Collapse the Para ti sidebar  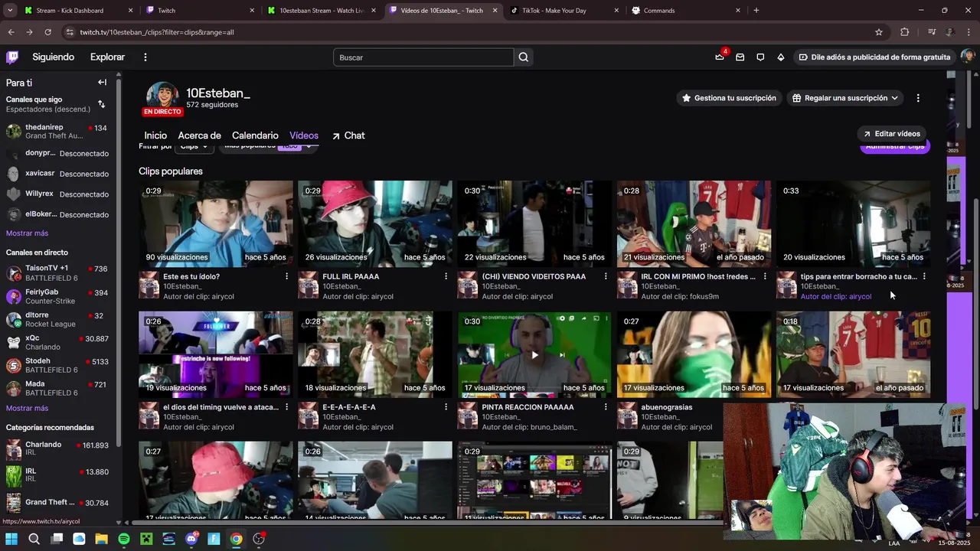[x=102, y=82]
